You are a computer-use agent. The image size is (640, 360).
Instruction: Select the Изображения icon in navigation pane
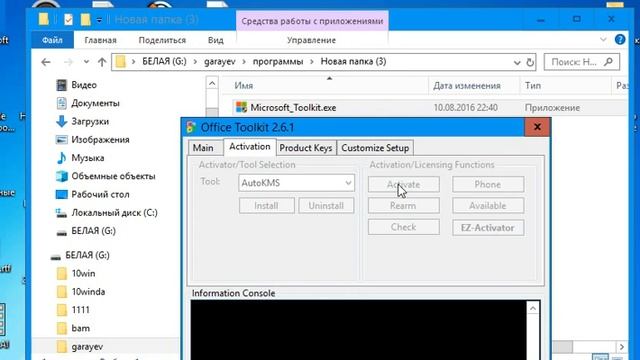pos(62,140)
